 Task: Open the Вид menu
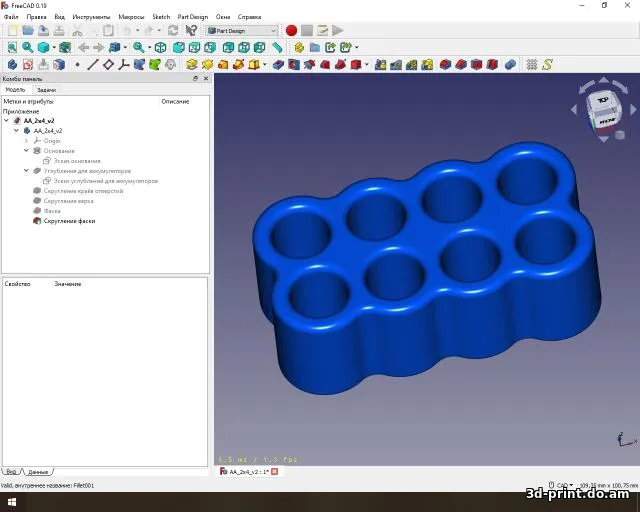pos(60,17)
